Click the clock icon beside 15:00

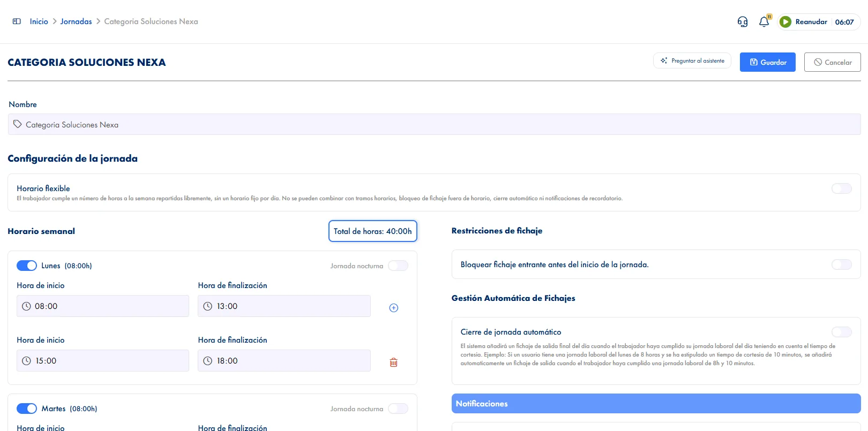[26, 361]
